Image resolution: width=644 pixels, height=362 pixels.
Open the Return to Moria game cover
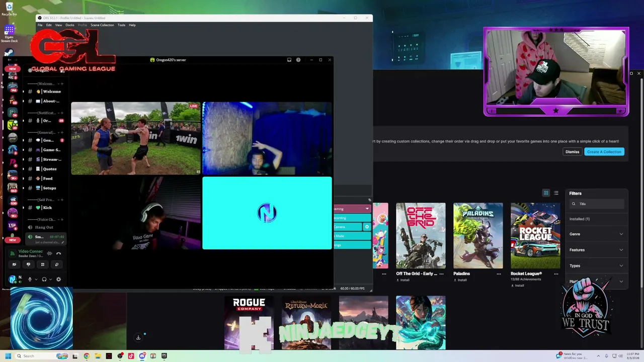coord(306,322)
